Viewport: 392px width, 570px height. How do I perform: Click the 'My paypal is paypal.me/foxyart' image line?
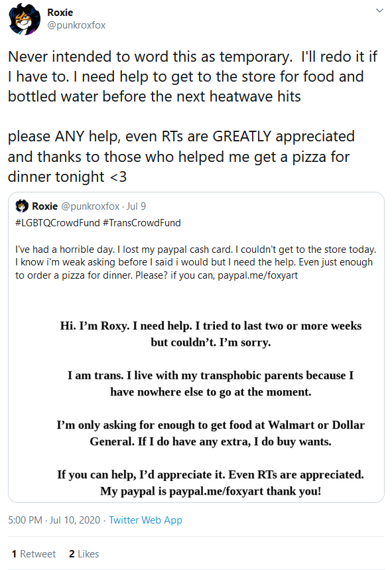coord(211,491)
